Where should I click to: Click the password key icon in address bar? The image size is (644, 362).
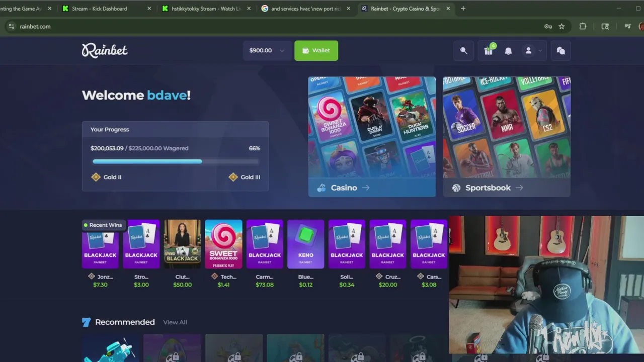click(x=548, y=26)
